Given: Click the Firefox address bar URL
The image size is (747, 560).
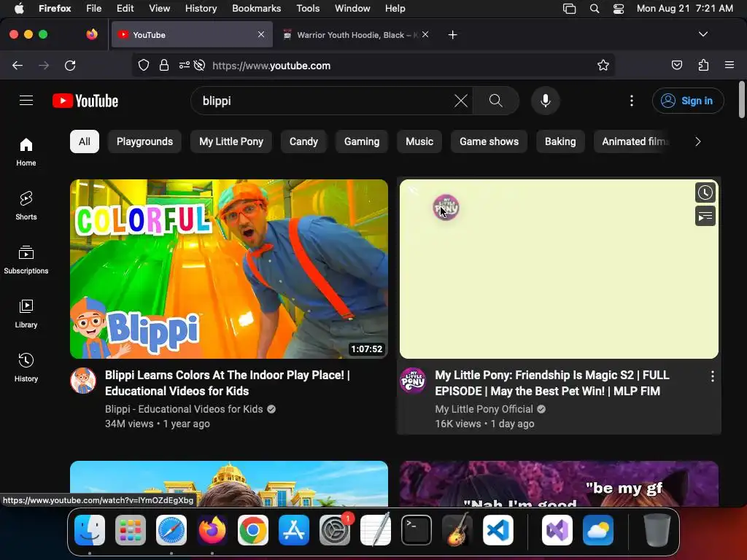Looking at the screenshot, I should pyautogui.click(x=271, y=66).
